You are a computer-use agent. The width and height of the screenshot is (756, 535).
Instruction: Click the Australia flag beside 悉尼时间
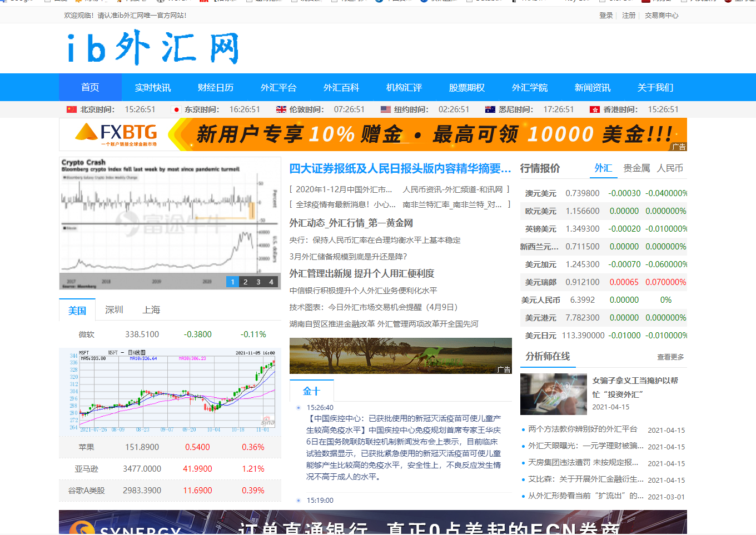click(x=490, y=109)
